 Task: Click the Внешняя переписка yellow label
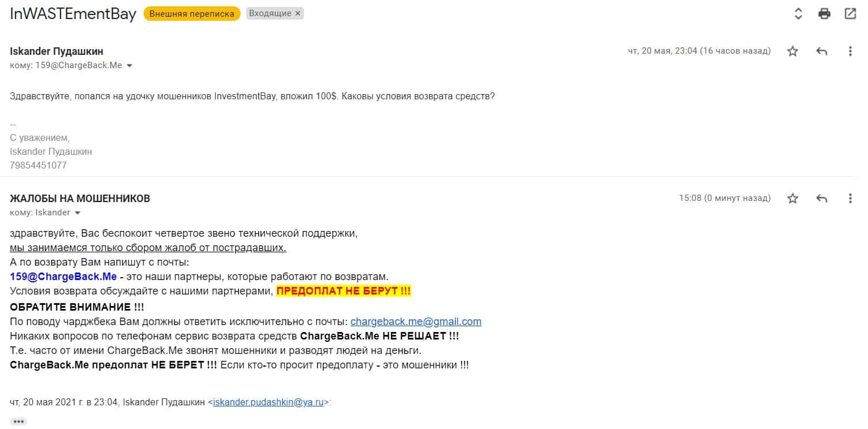[x=192, y=13]
